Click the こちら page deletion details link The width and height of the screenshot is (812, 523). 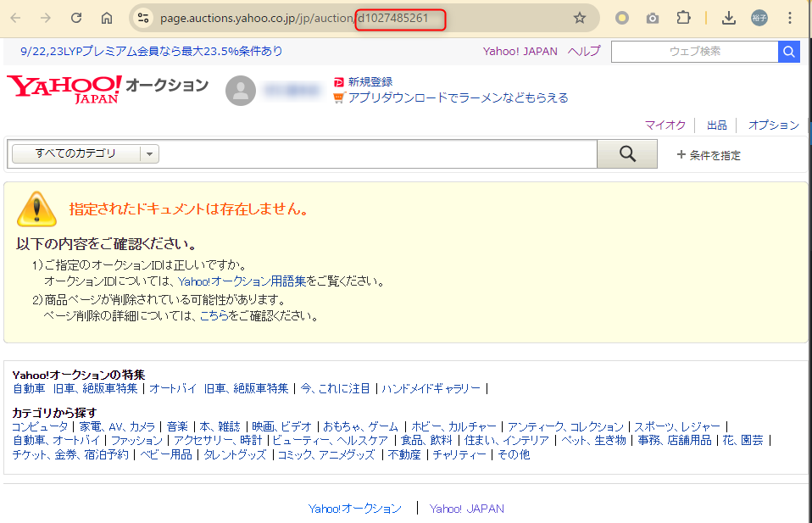(x=214, y=316)
